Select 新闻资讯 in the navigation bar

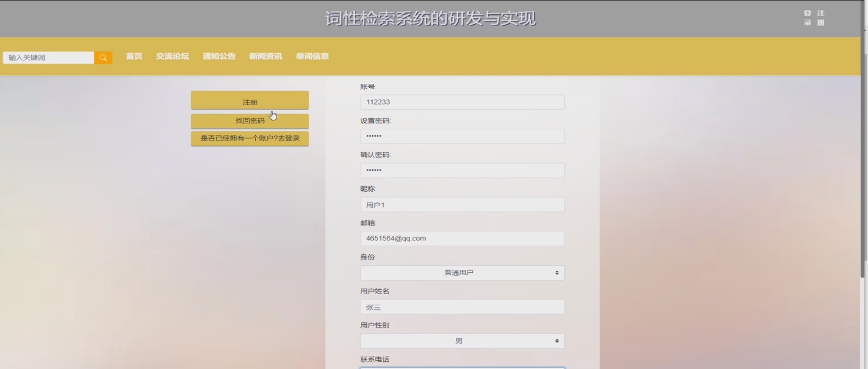[x=265, y=56]
